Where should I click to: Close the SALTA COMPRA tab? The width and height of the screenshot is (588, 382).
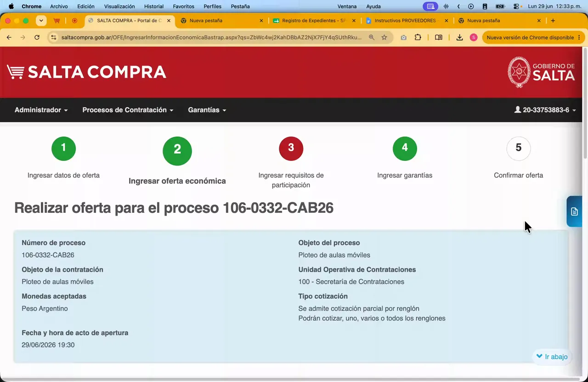click(x=169, y=21)
